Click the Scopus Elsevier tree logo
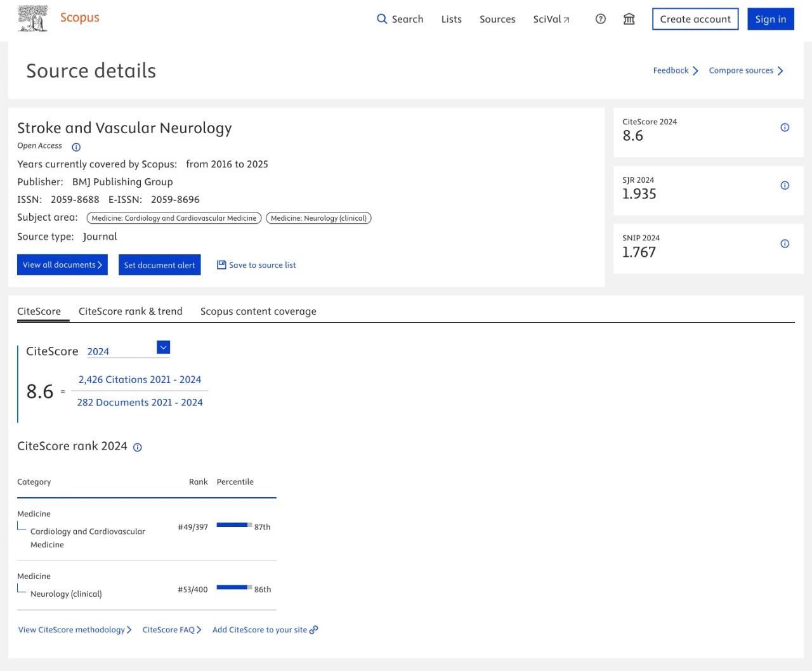812x671 pixels. click(x=33, y=19)
